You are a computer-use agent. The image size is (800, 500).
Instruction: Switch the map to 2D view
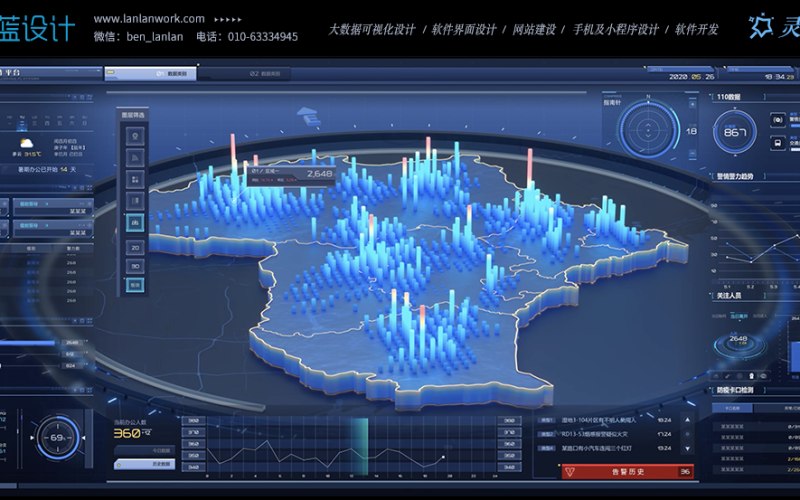click(135, 248)
